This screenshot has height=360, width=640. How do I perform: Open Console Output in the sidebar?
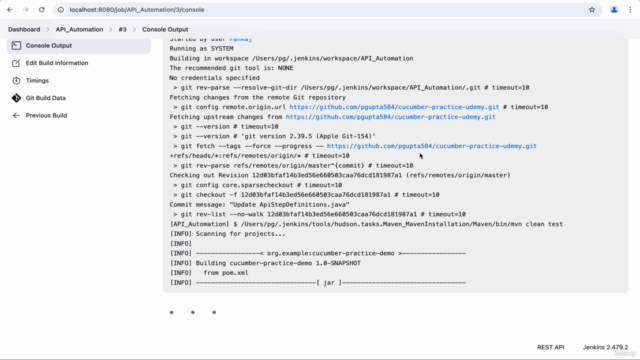tap(79, 46)
